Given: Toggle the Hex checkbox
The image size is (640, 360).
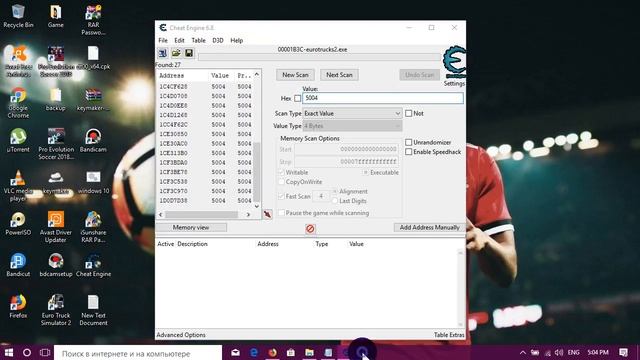Looking at the screenshot, I should click(298, 98).
